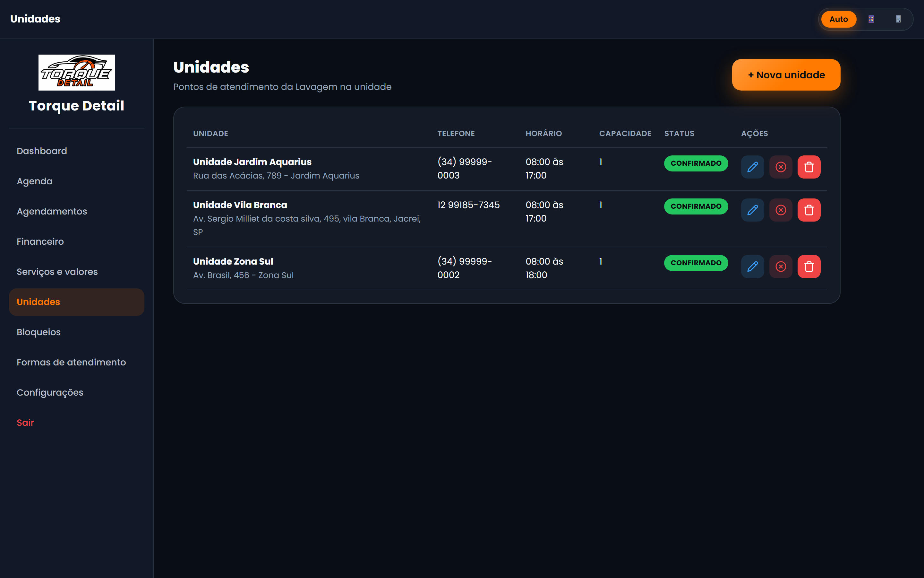Image resolution: width=924 pixels, height=578 pixels.
Task: Open Agendamentos in the sidebar
Action: click(x=76, y=211)
